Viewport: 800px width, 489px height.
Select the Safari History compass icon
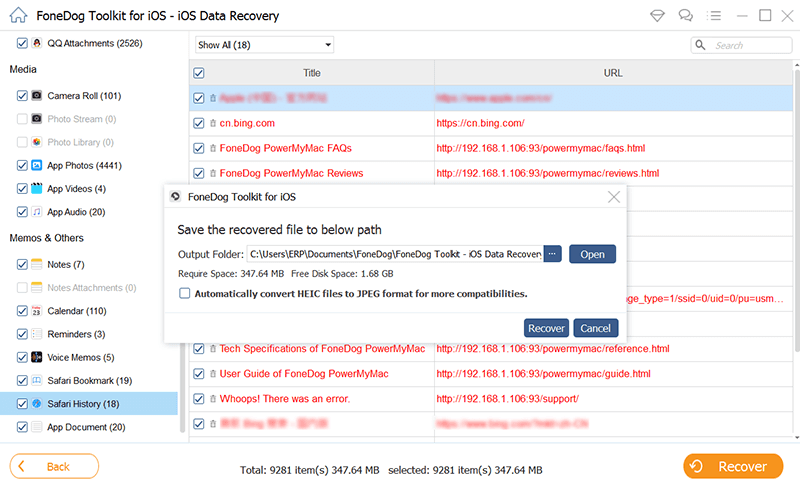[37, 404]
